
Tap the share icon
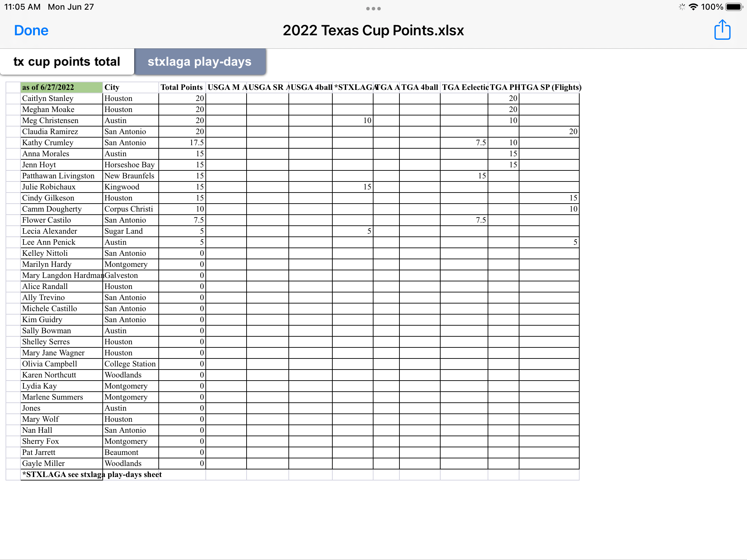(x=722, y=30)
